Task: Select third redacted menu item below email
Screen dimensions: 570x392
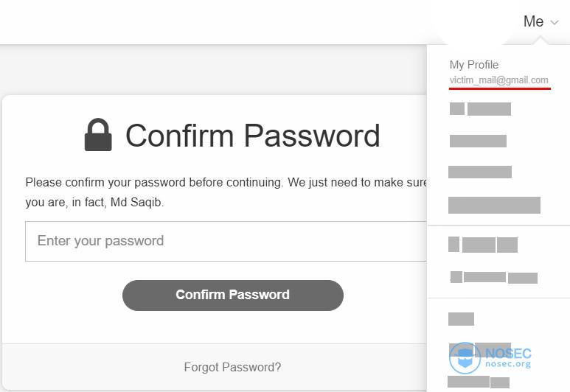Action: [480, 172]
